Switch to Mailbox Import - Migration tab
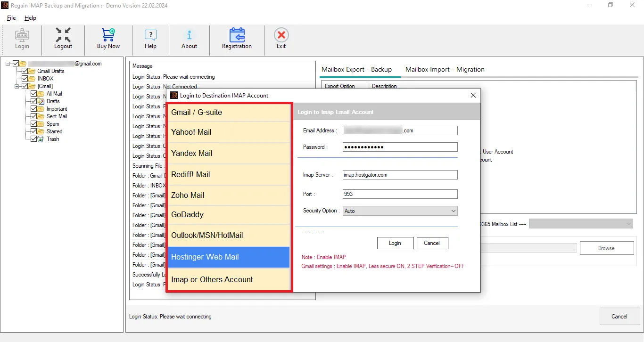Image resolution: width=644 pixels, height=342 pixels. (445, 69)
